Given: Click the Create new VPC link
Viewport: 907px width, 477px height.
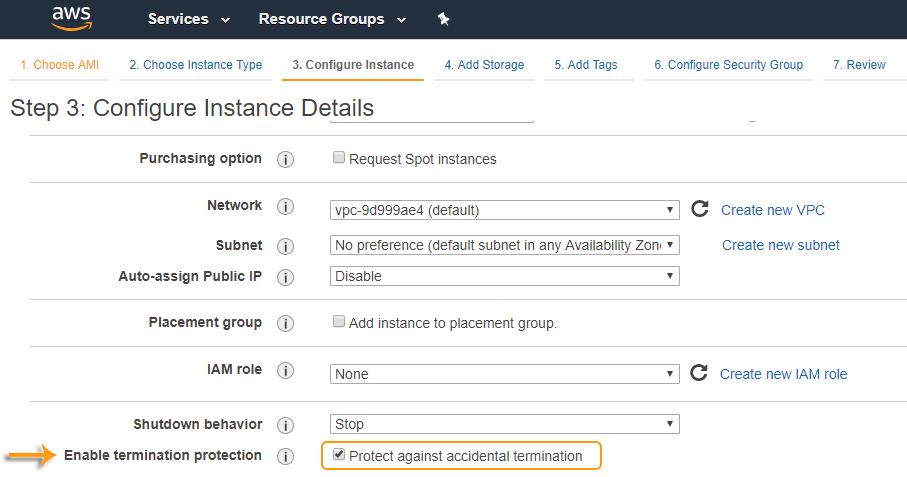Looking at the screenshot, I should [x=773, y=210].
